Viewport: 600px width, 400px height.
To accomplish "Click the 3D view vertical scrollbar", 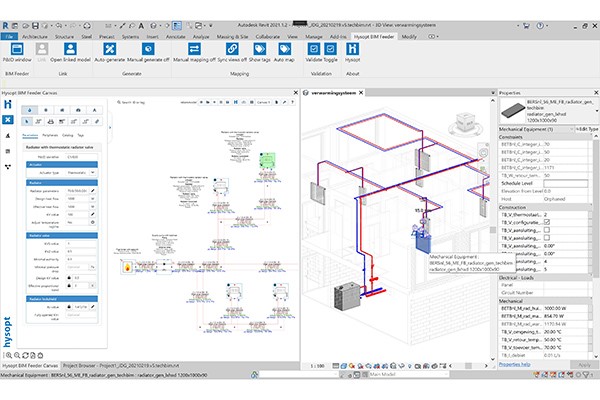I will point(493,230).
